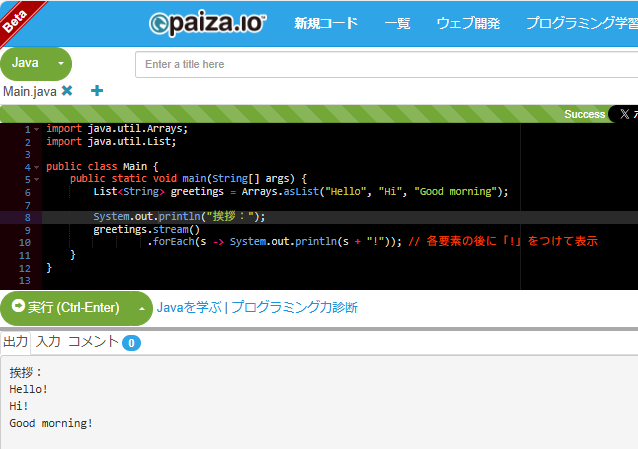Add a new file with plus icon

point(97,91)
